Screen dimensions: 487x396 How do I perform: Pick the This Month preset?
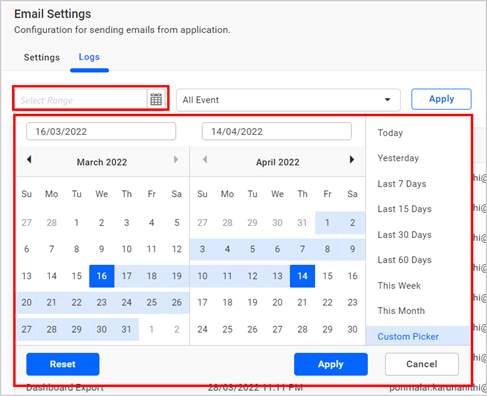point(401,311)
